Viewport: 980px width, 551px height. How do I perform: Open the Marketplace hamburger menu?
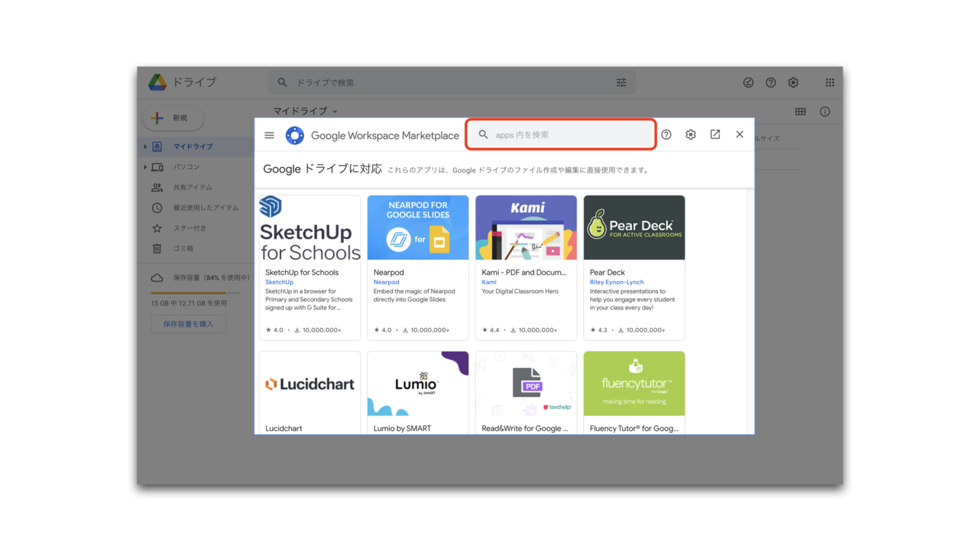(x=269, y=135)
